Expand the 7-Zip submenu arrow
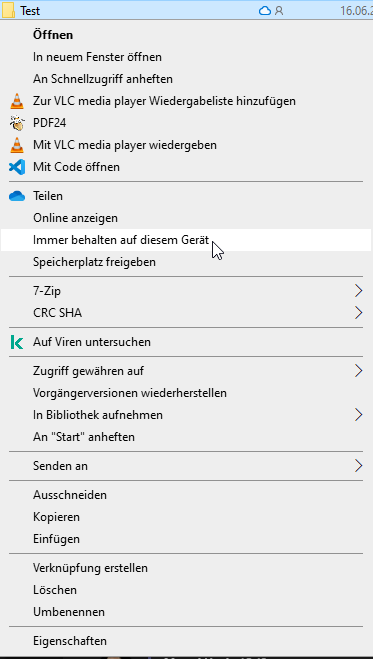 pos(358,291)
